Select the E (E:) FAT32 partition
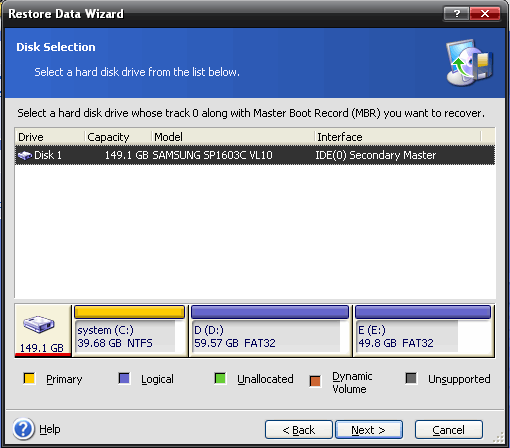This screenshot has width=510, height=448. [424, 330]
